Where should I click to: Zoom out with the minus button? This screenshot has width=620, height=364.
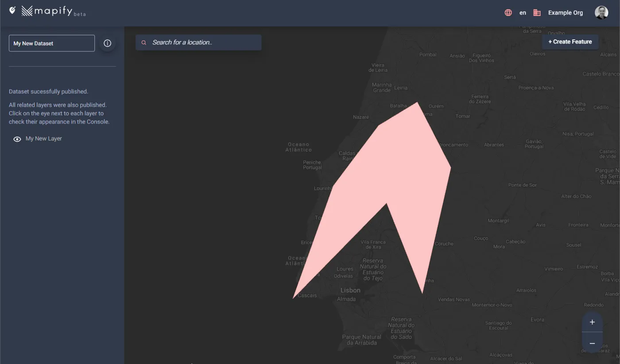click(x=592, y=343)
